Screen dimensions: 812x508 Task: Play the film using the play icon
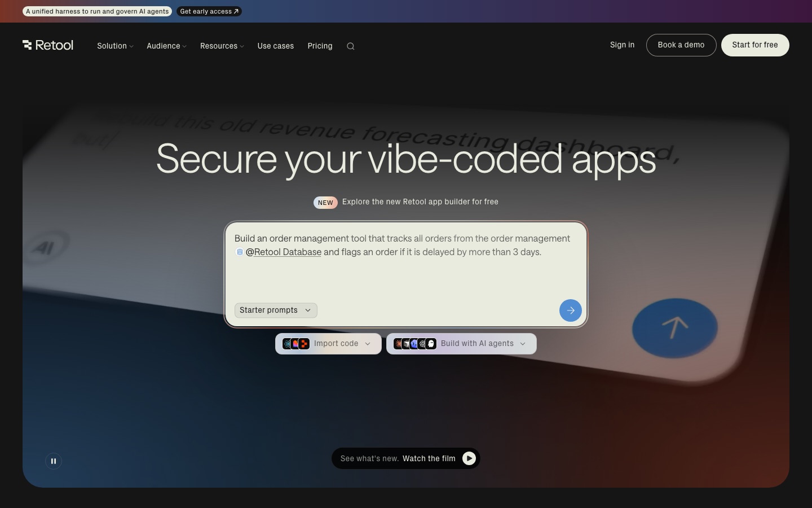pyautogui.click(x=469, y=458)
